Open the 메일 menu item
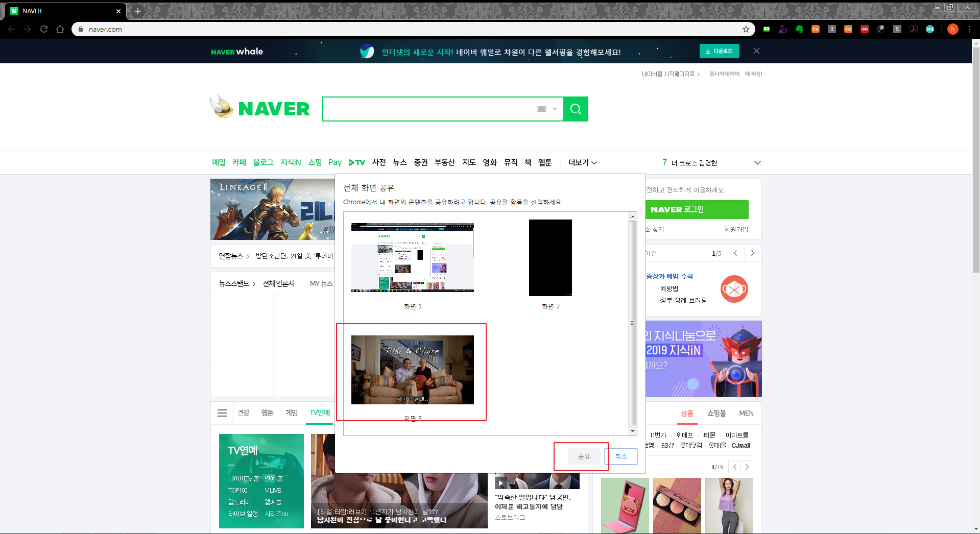Screen dimensions: 980x534 [x=219, y=162]
